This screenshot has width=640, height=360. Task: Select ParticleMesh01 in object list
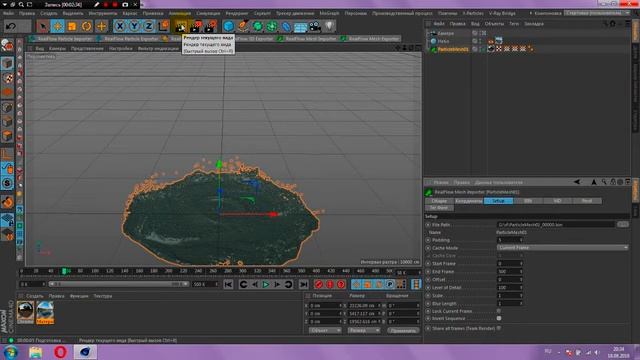pyautogui.click(x=453, y=49)
